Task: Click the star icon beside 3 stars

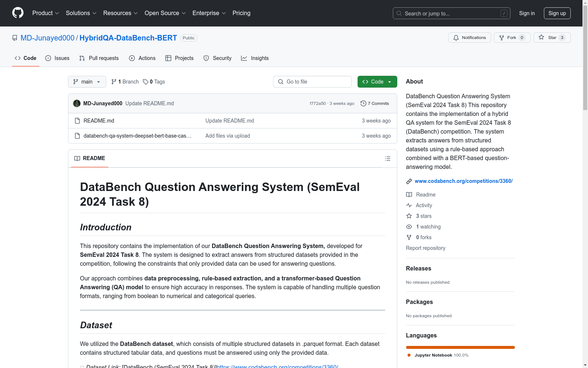Action: pyautogui.click(x=409, y=216)
